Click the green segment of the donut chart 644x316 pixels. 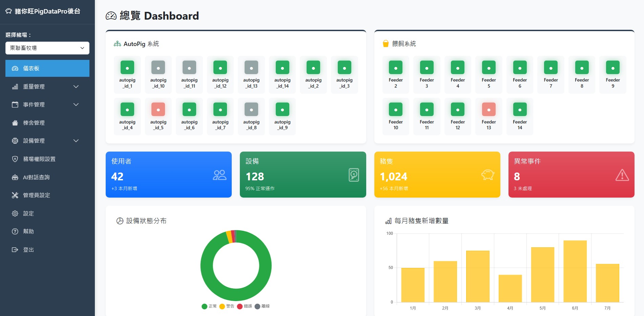[236, 295]
